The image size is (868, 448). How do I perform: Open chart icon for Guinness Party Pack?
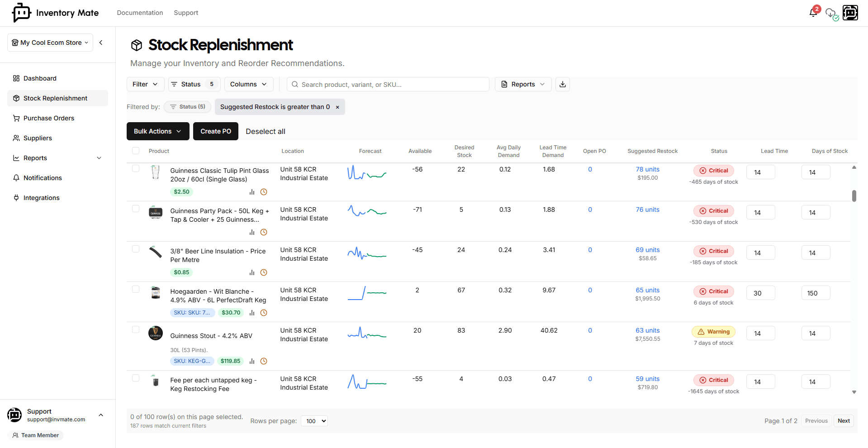coord(252,232)
